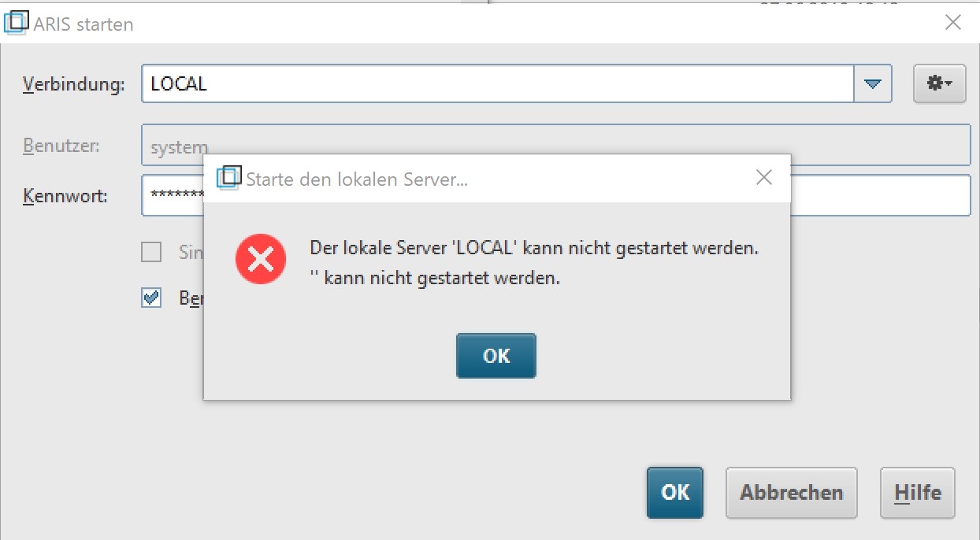This screenshot has width=980, height=540.
Task: Open Hilfe for the login dialog
Action: coord(918,493)
